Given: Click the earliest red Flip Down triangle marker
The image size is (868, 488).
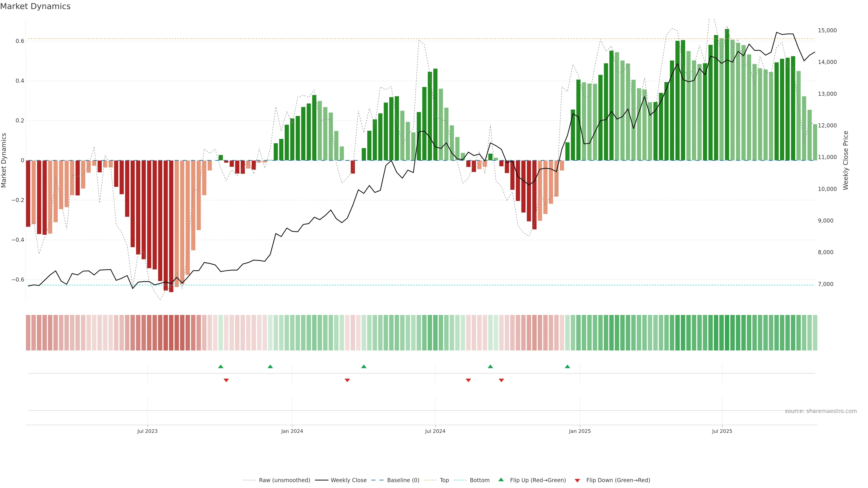Looking at the screenshot, I should [x=226, y=380].
